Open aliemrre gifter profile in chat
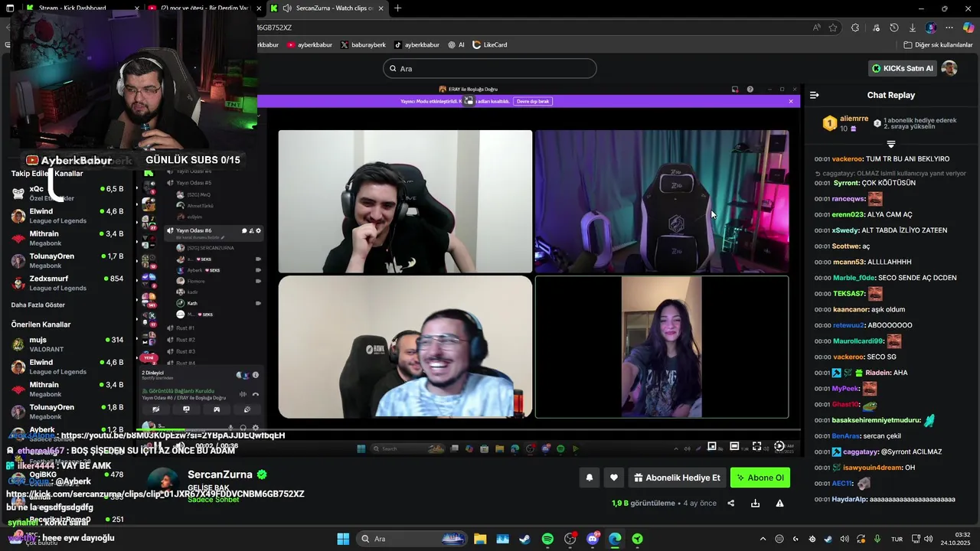980x551 pixels. (854, 119)
